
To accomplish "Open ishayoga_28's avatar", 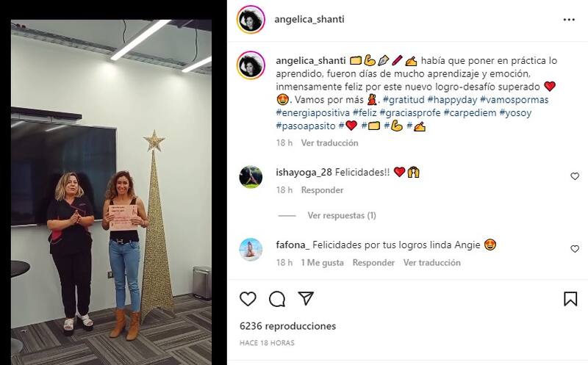I will click(x=251, y=176).
